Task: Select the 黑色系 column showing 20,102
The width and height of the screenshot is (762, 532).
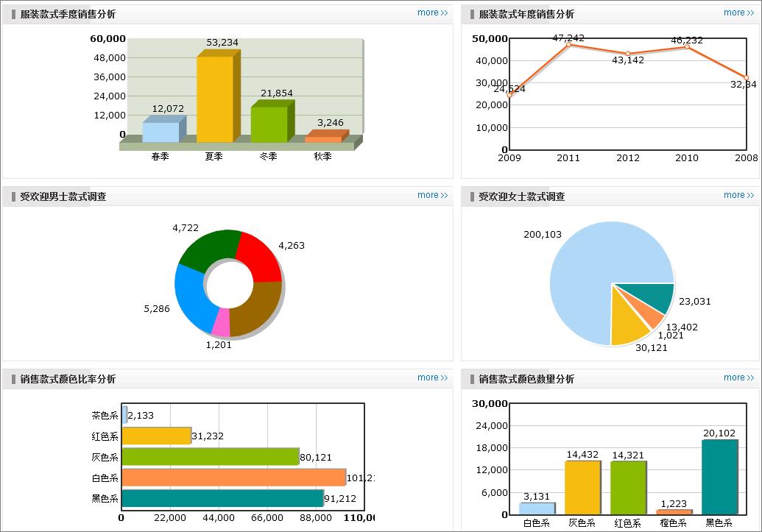Action: coord(719,478)
